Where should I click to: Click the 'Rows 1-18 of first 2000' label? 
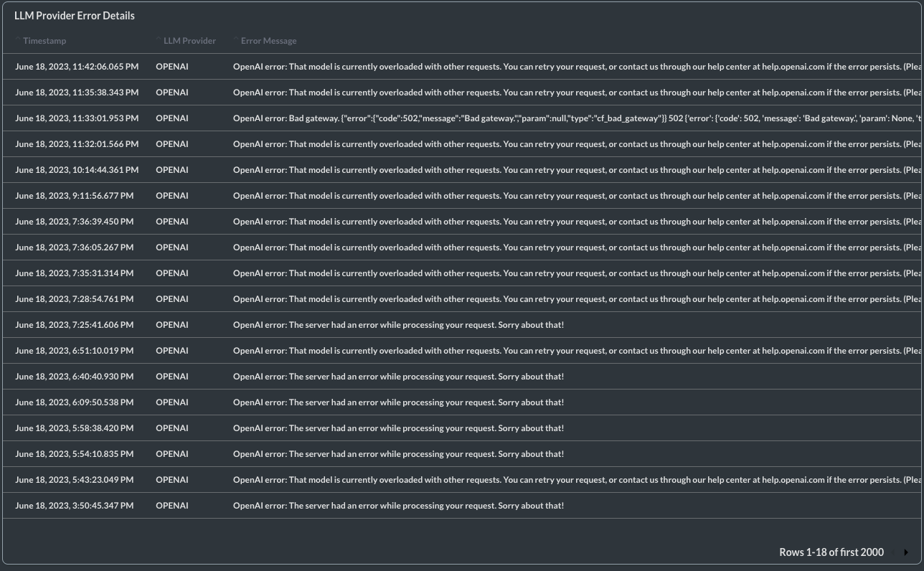(831, 552)
